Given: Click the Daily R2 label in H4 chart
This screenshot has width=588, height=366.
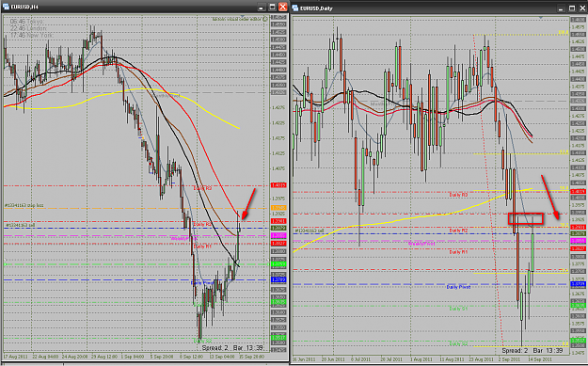Looking at the screenshot, I should pos(202,224).
